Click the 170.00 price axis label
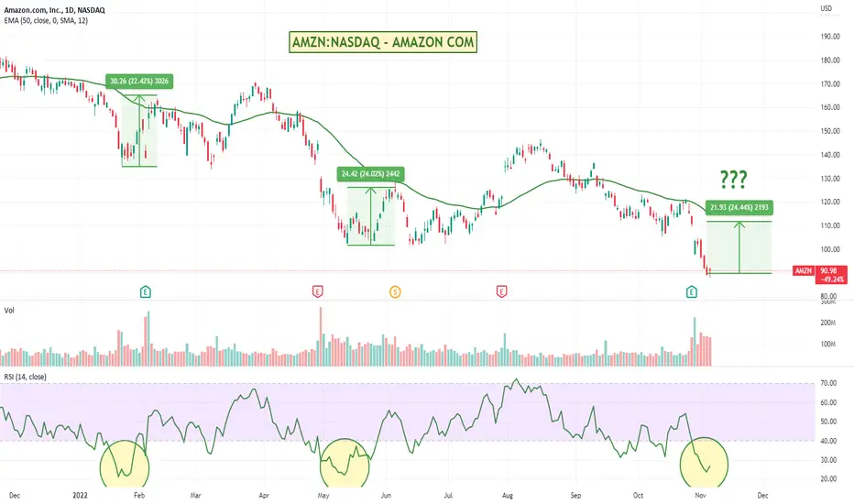This screenshot has width=854, height=504. pos(830,84)
